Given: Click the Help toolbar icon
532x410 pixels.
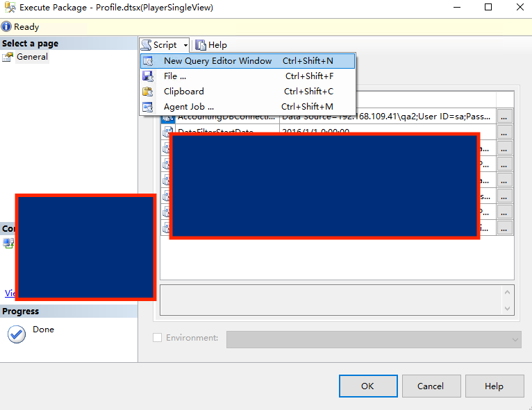Looking at the screenshot, I should point(201,45).
